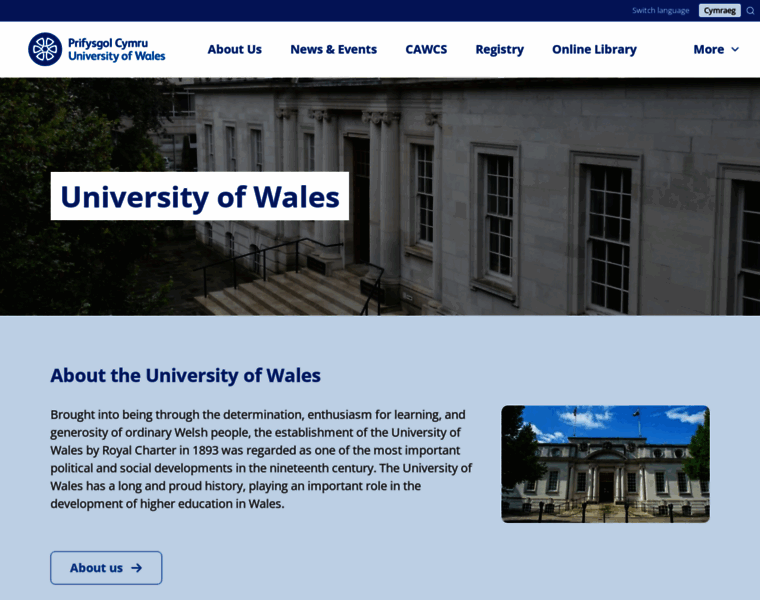Click the 'About the University of Wales' heading
The height and width of the screenshot is (600, 760).
click(186, 376)
